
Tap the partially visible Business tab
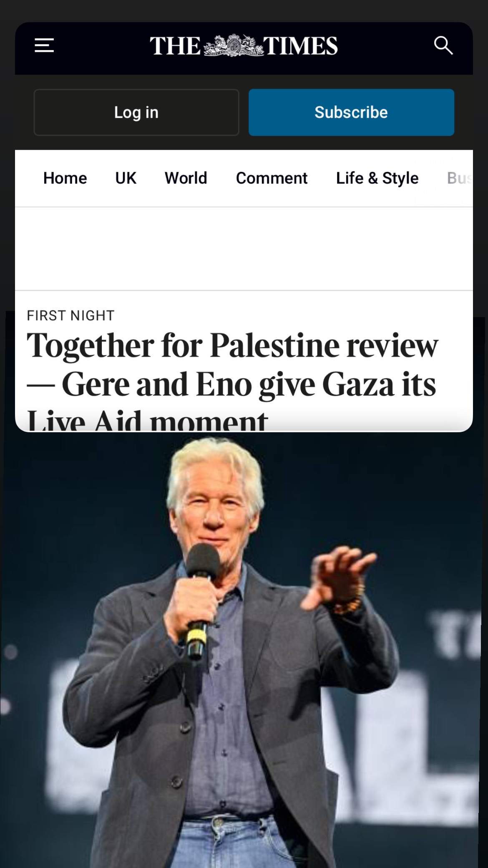460,178
